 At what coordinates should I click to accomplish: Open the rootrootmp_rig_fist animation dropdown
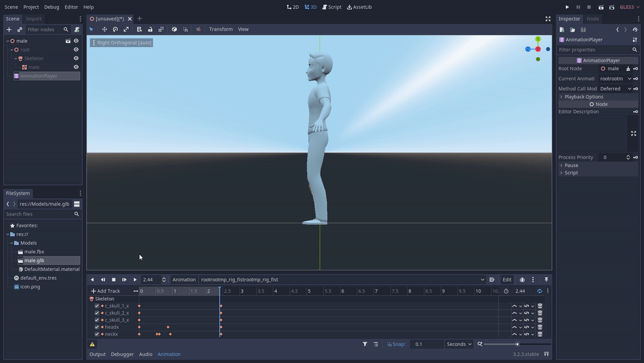(483, 279)
